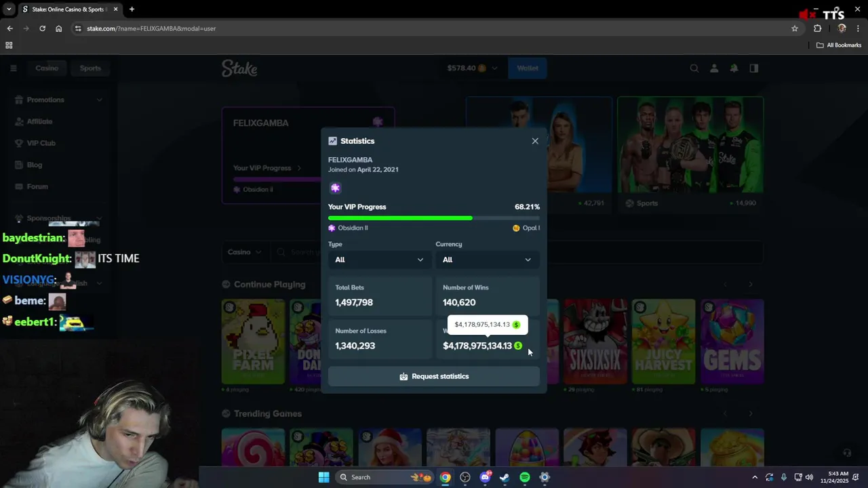Viewport: 868px width, 488px height.
Task: Open the Chrome three-dot menu
Action: 859,28
